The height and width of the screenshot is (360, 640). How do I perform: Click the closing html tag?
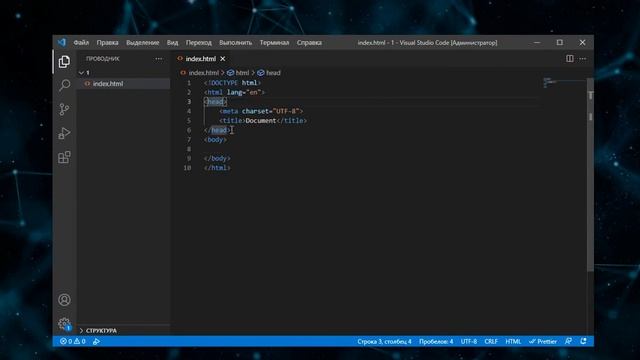(217, 168)
